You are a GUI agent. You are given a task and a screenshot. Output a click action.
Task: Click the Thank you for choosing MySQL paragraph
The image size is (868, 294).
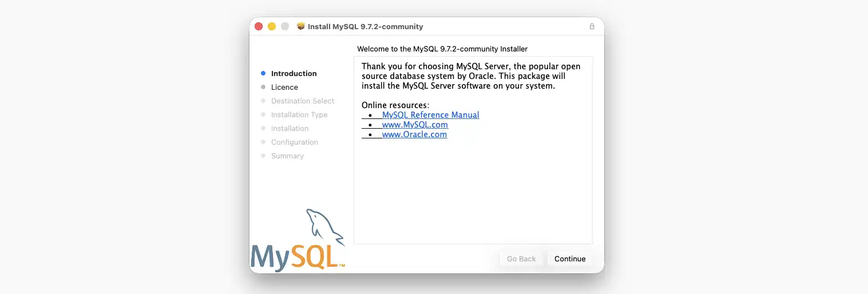[x=471, y=76]
